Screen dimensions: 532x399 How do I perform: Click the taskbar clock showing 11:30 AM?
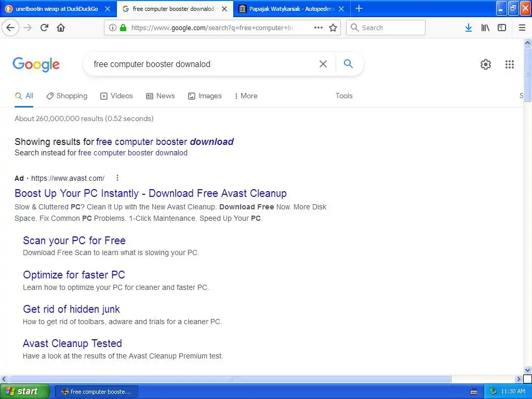[x=513, y=391]
